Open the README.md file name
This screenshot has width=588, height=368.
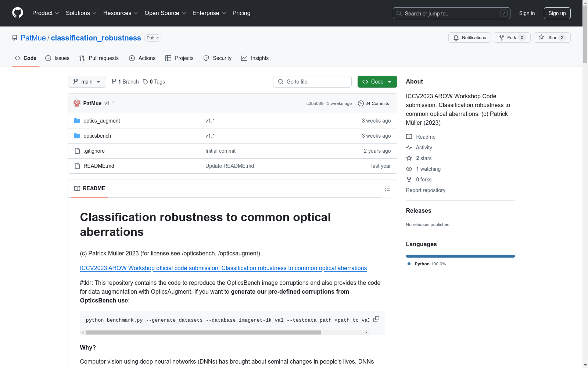[x=99, y=166]
